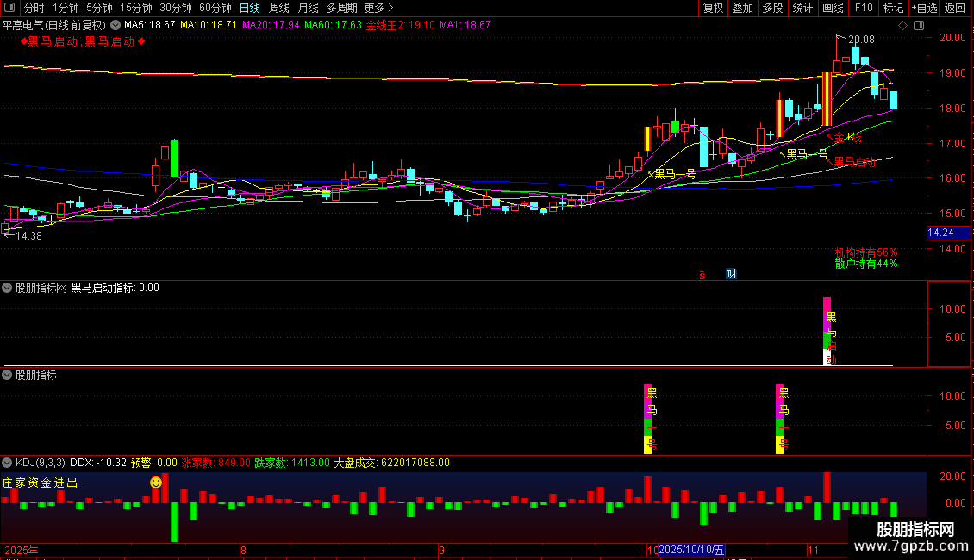Click the 大盘成交 value text
The height and width of the screenshot is (560, 974).
(x=392, y=463)
